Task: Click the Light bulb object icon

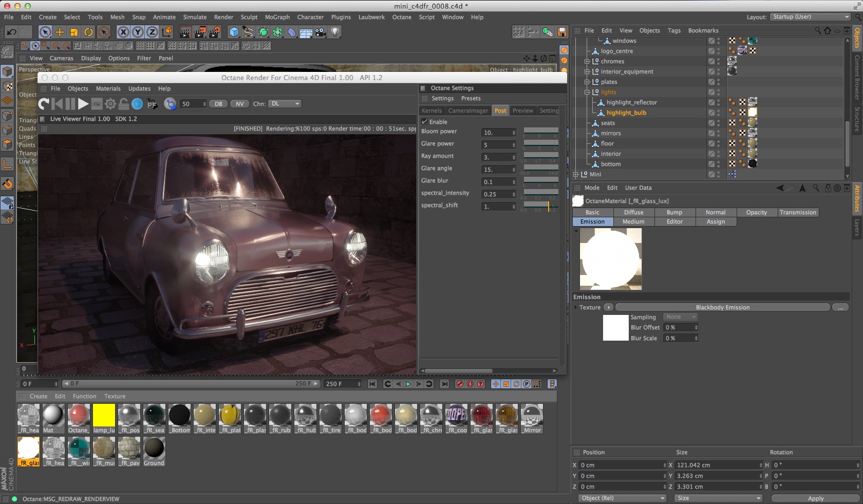Action: click(335, 32)
